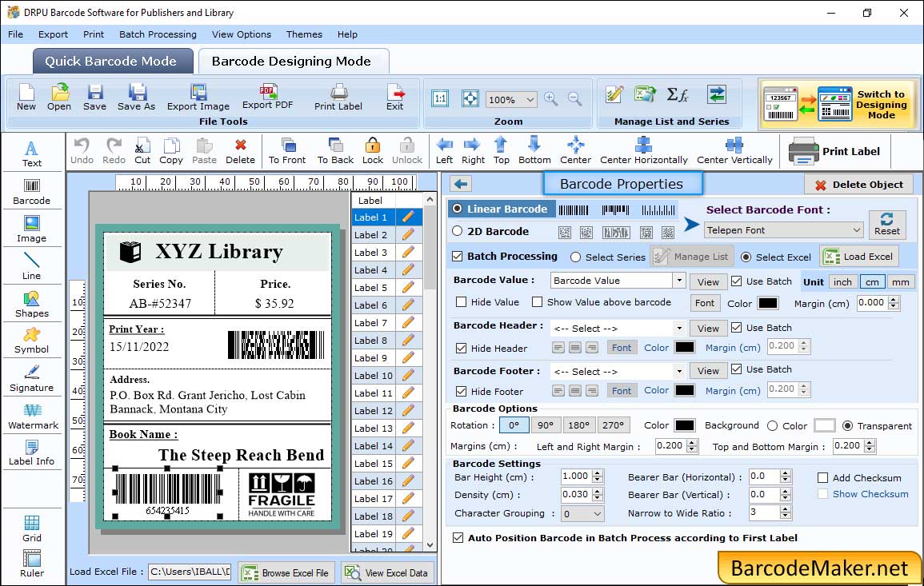Pick white Background color swatch
The height and width of the screenshot is (586, 924).
[825, 425]
